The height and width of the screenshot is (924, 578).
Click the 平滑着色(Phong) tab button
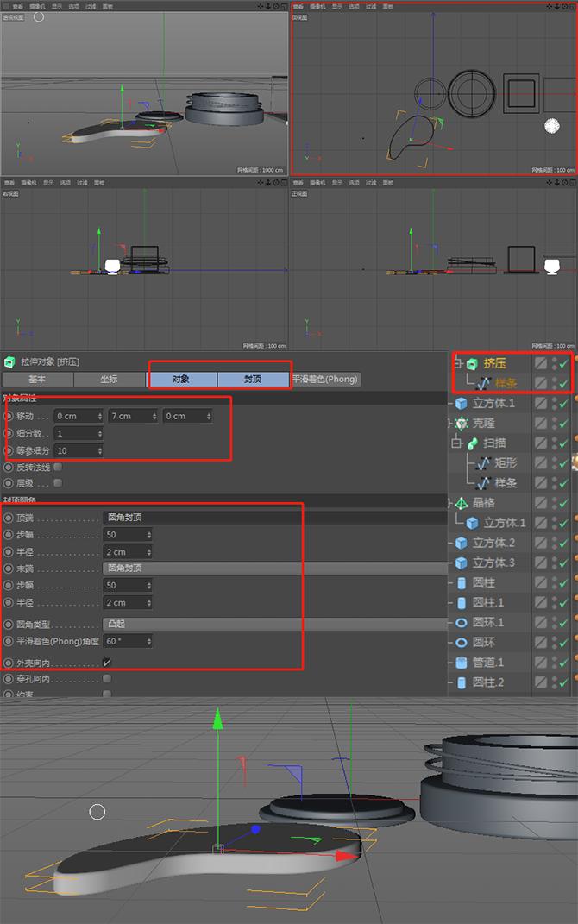point(324,379)
